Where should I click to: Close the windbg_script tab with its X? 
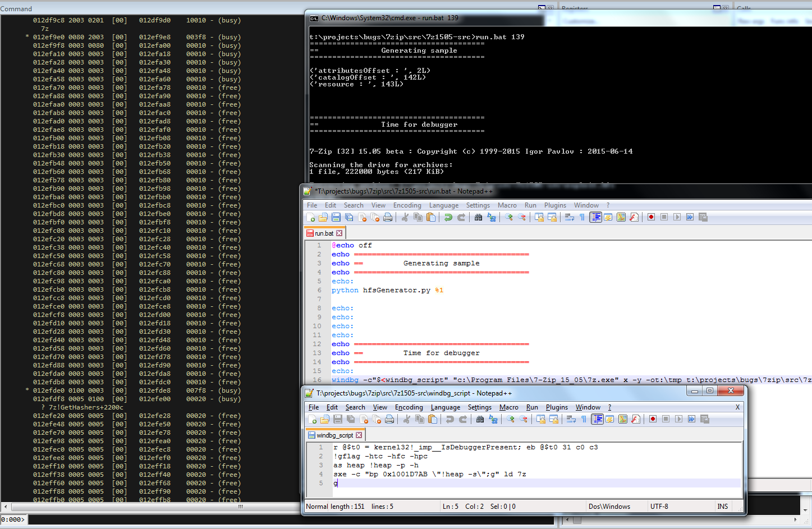click(359, 435)
